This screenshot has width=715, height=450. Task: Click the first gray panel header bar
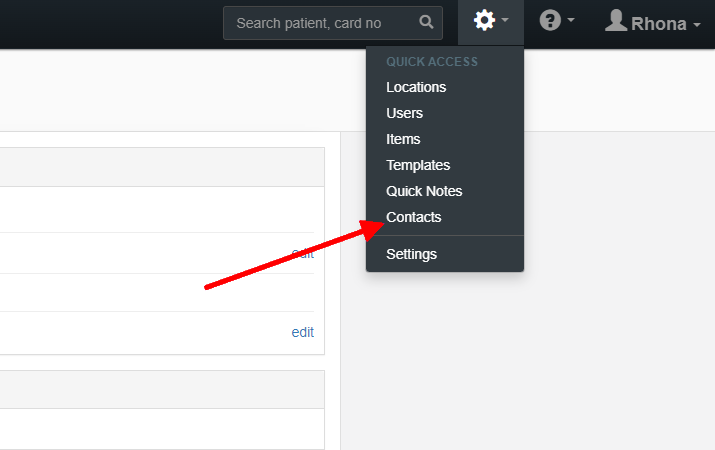tap(162, 167)
